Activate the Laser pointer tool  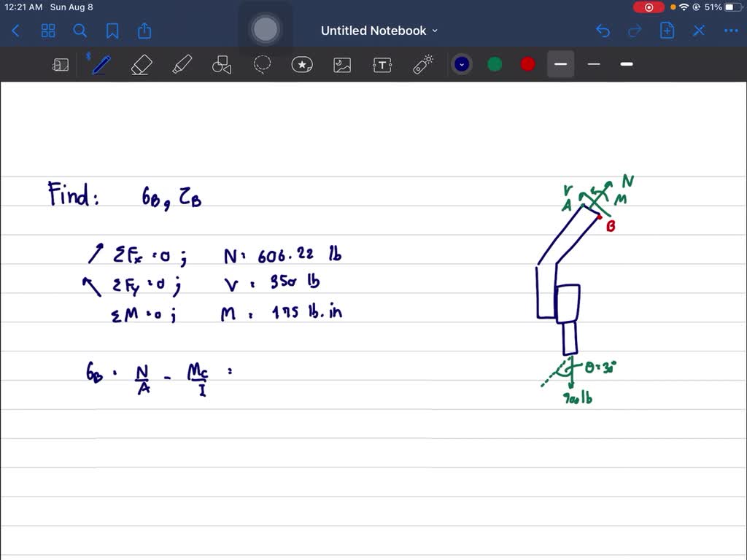tap(423, 65)
